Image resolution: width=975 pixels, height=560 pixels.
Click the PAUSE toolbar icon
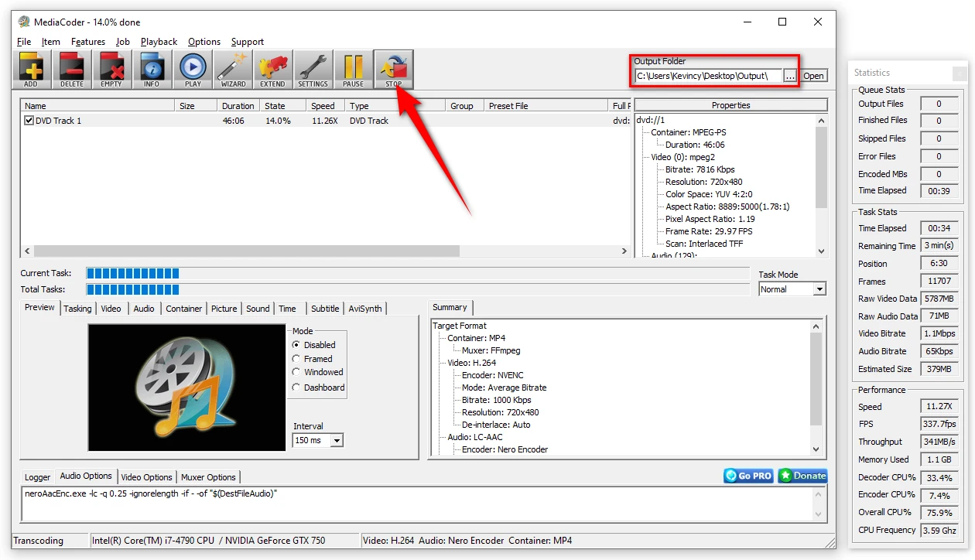353,70
